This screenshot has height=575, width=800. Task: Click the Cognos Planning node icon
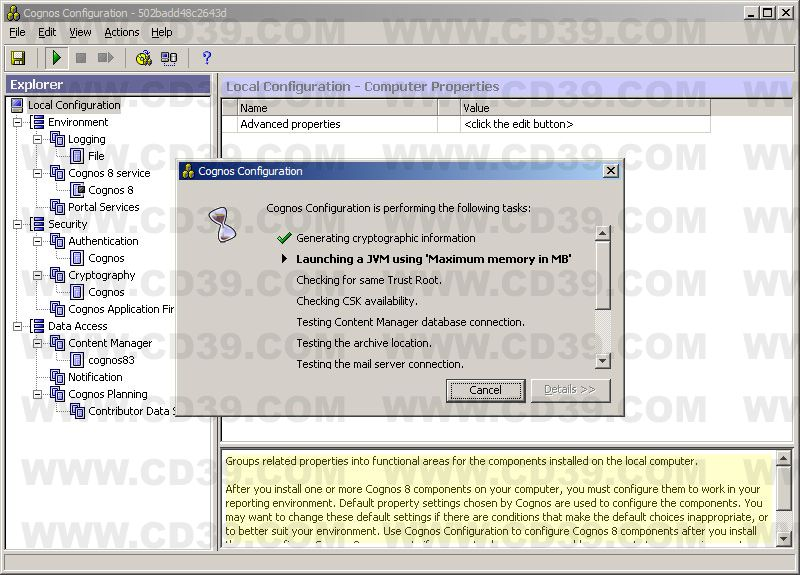click(x=57, y=394)
